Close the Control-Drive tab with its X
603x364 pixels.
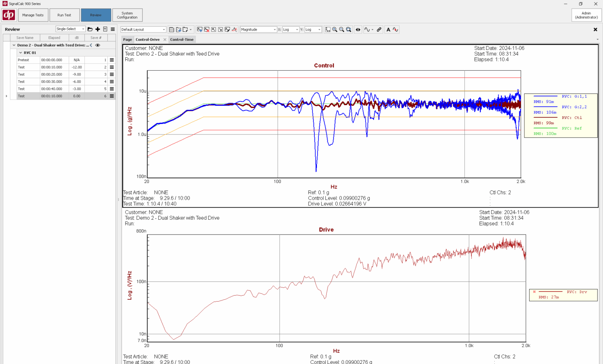click(165, 40)
